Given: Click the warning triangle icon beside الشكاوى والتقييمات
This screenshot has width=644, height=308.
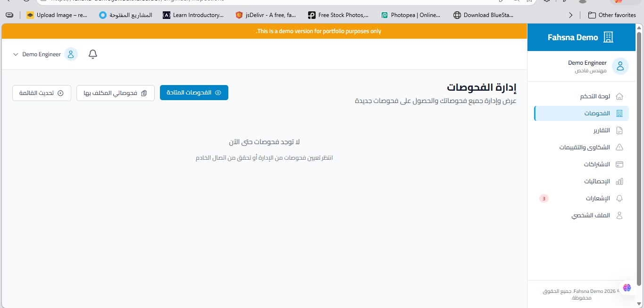Looking at the screenshot, I should (619, 147).
